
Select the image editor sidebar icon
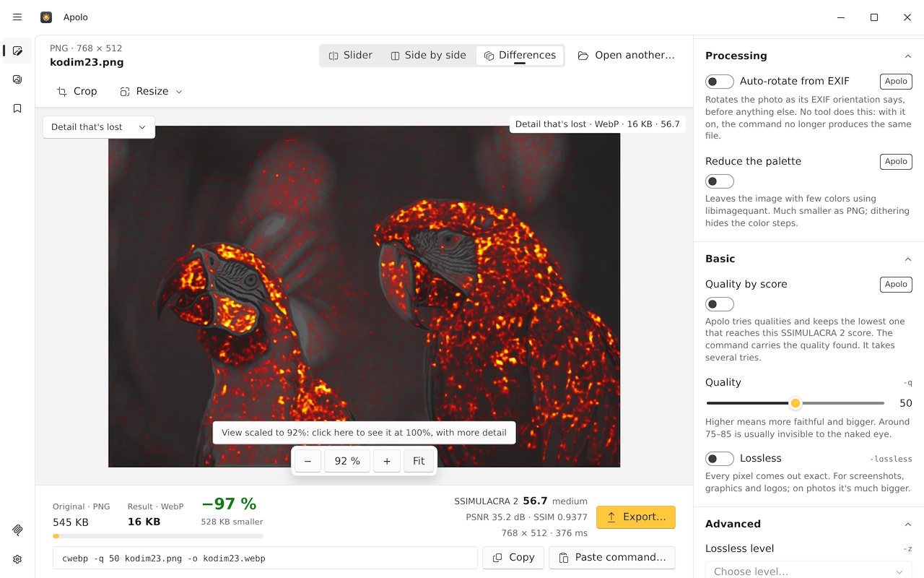click(17, 51)
